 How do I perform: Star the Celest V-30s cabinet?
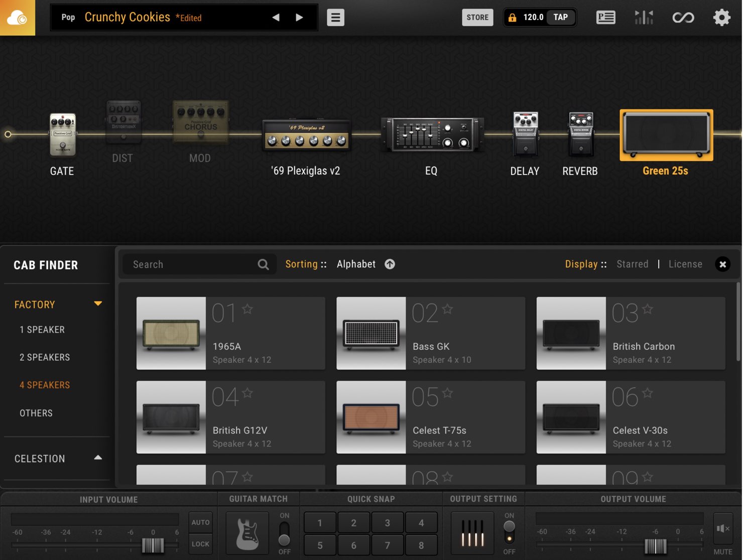tap(648, 393)
